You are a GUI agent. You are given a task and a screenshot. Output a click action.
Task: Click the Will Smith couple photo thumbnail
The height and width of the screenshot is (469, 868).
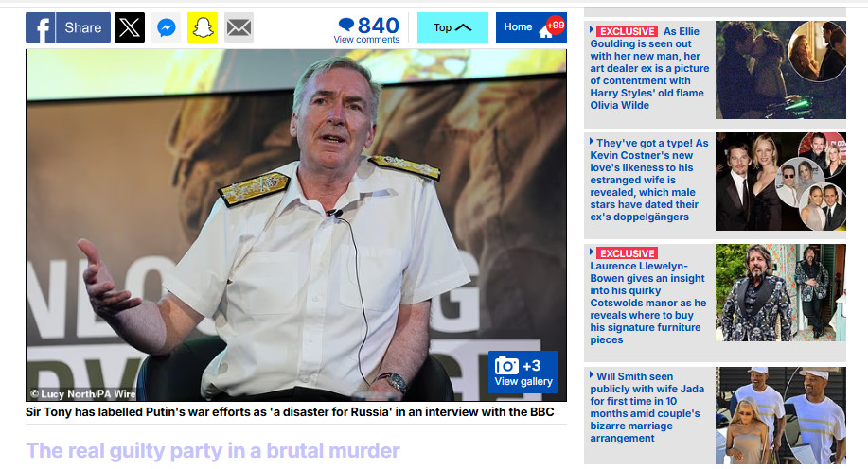pos(781,415)
